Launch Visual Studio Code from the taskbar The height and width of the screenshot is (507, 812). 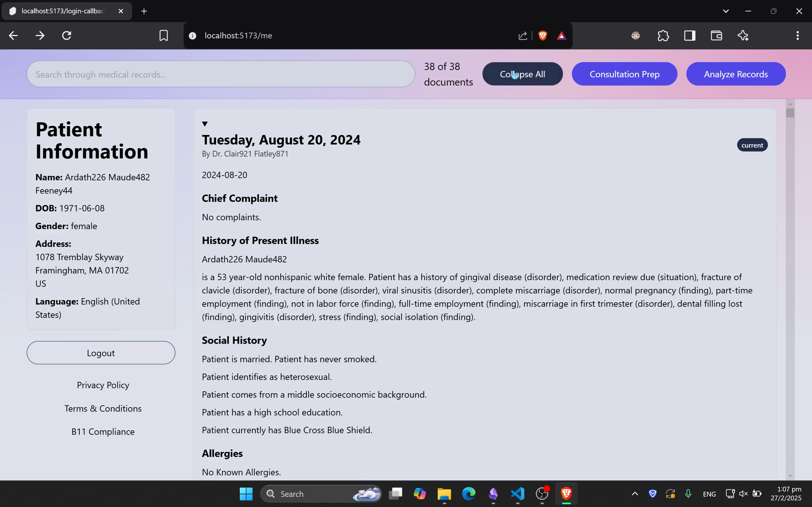tap(518, 494)
